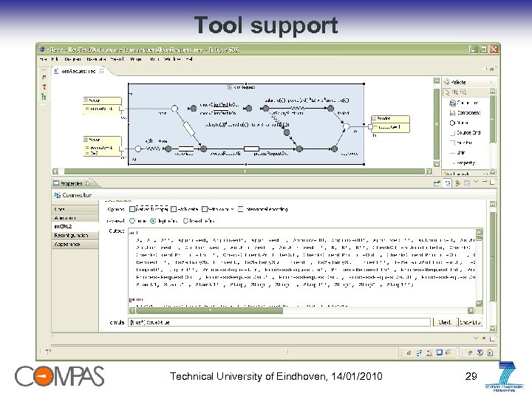Viewport: 532px width, 399px height.
Task: Click the document icon at status bar right end
Action: 491,353
